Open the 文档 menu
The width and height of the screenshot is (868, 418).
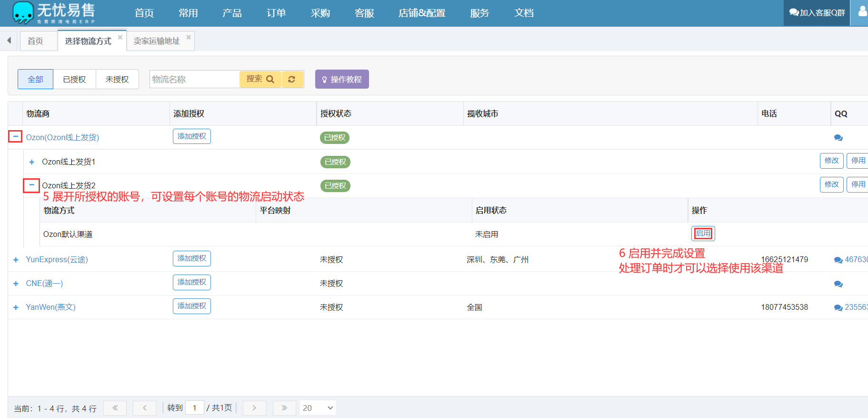click(524, 13)
